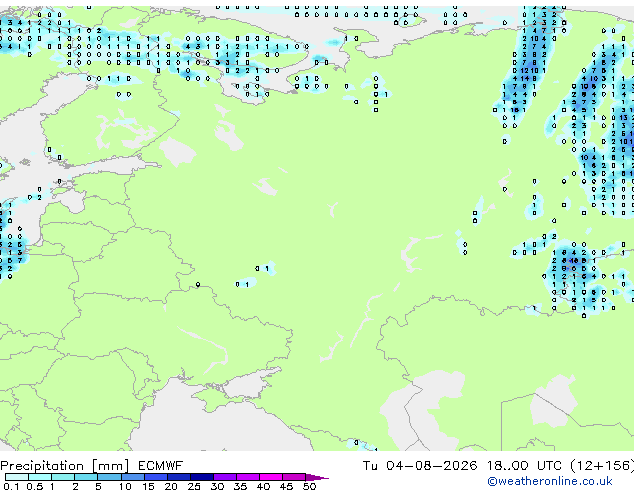Screen dimensions: 634x490
Task: Click the '0.5' legend scale value
Action: click(35, 486)
